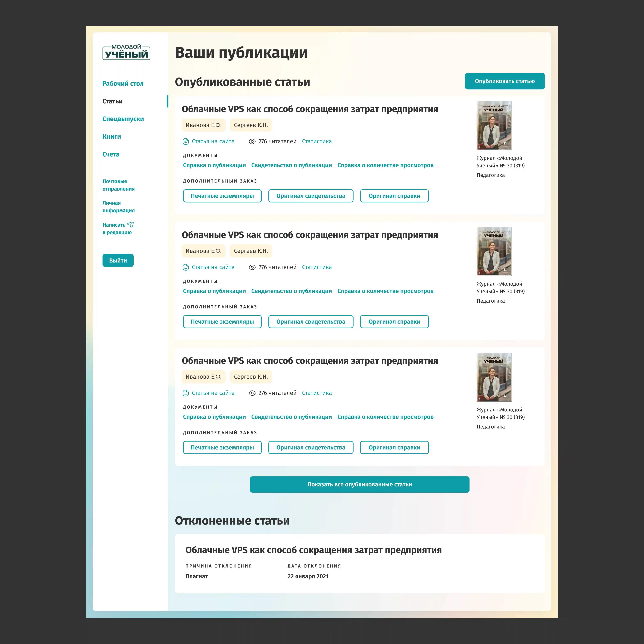Viewport: 644px width, 644px height.
Task: Click Показать все опубликованные статьи button
Action: click(x=360, y=484)
